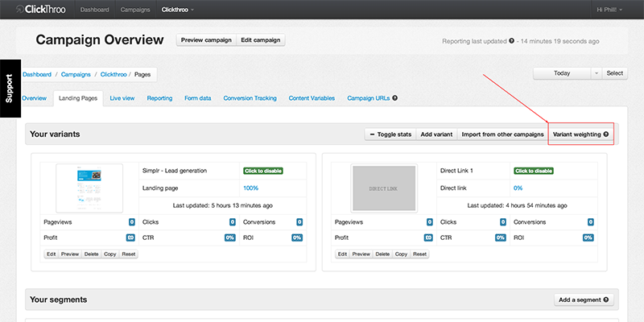
Task: Click help icon beside Reporting last updated
Action: click(511, 41)
